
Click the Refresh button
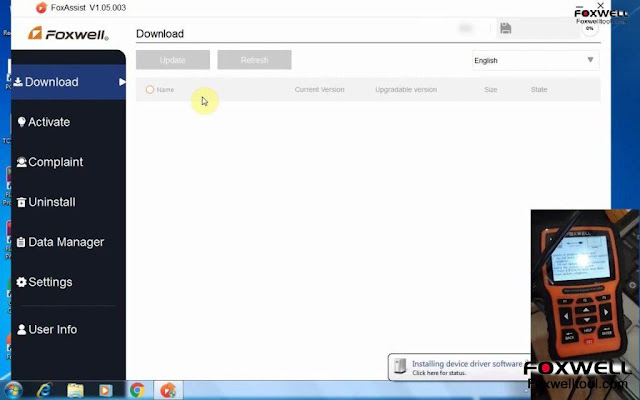pos(254,60)
